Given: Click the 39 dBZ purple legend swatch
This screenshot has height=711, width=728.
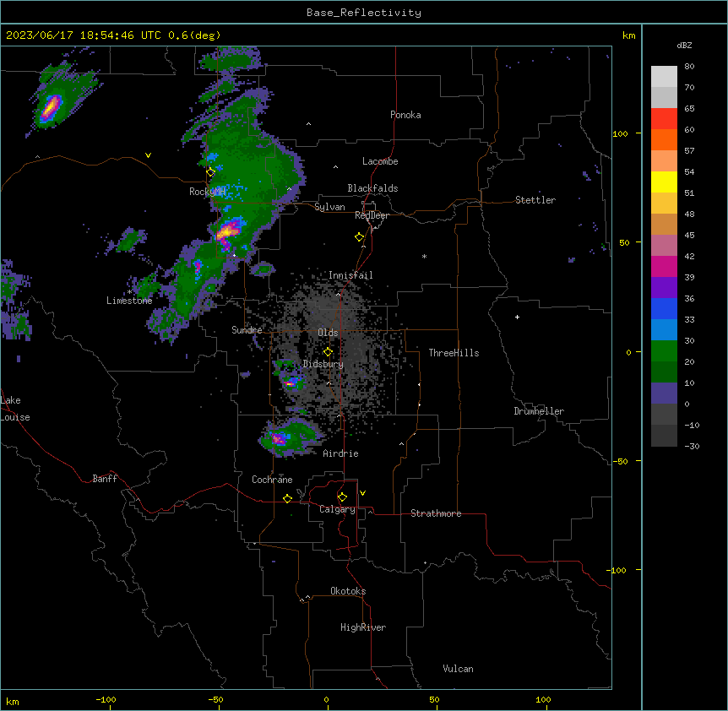Looking at the screenshot, I should click(x=664, y=287).
